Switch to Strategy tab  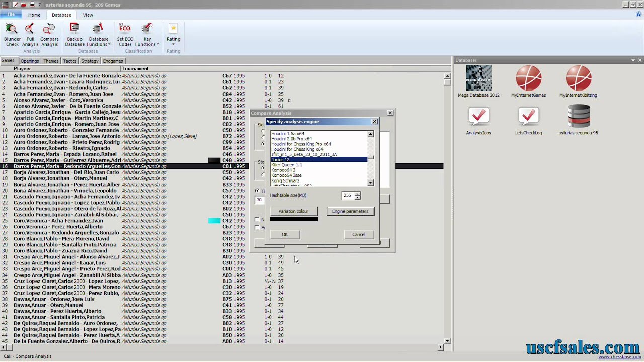[x=90, y=61]
